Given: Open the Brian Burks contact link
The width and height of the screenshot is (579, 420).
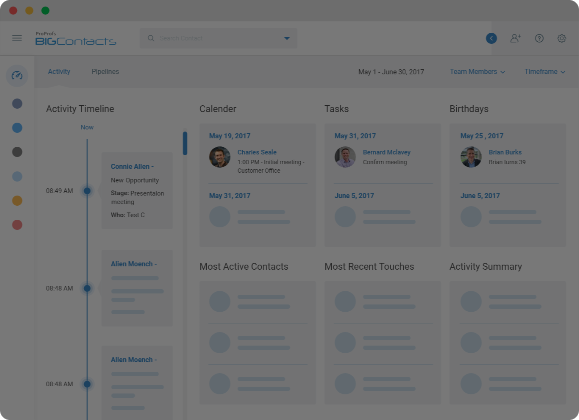Looking at the screenshot, I should (505, 152).
